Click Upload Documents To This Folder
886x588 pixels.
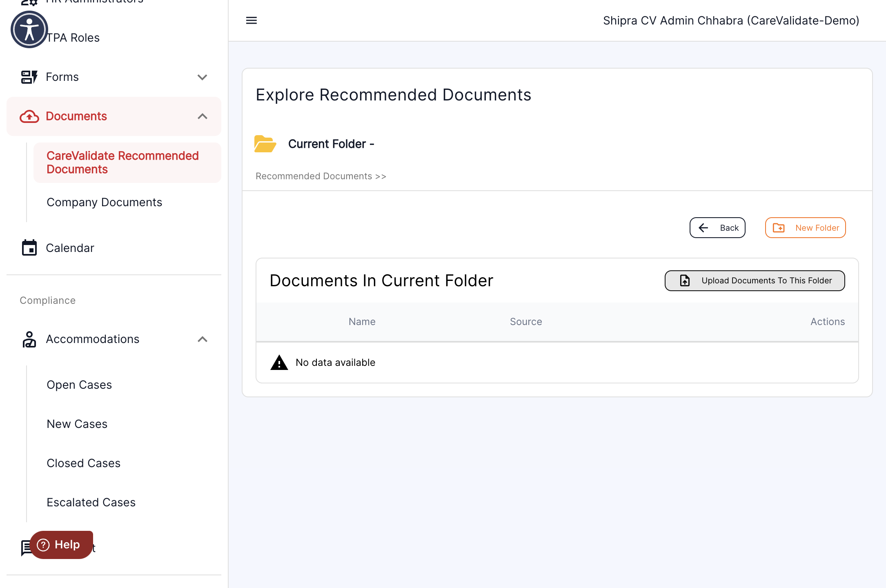755,281
